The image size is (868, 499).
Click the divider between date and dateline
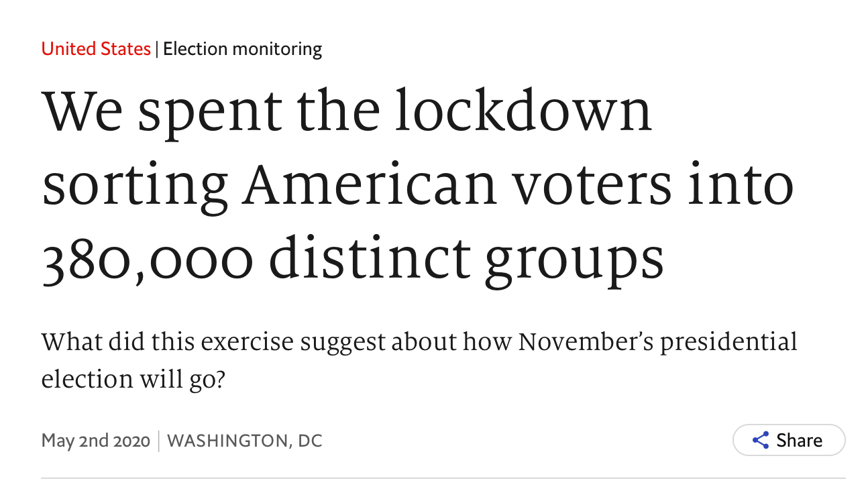pos(159,441)
